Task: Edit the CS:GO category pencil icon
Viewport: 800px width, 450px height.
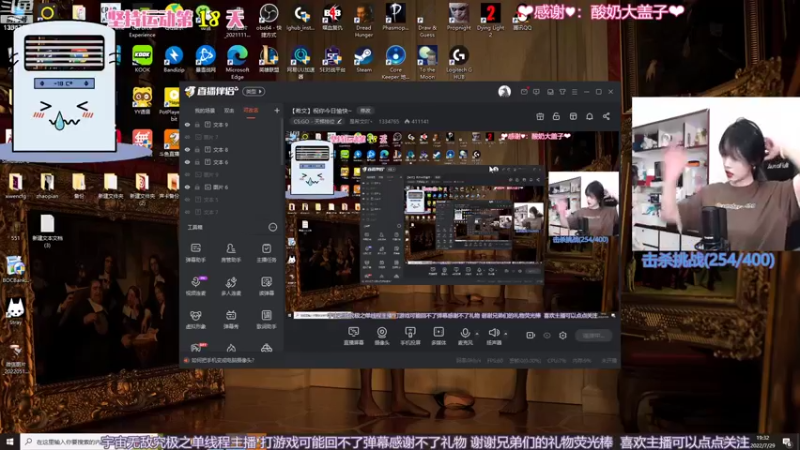Action: tap(339, 121)
